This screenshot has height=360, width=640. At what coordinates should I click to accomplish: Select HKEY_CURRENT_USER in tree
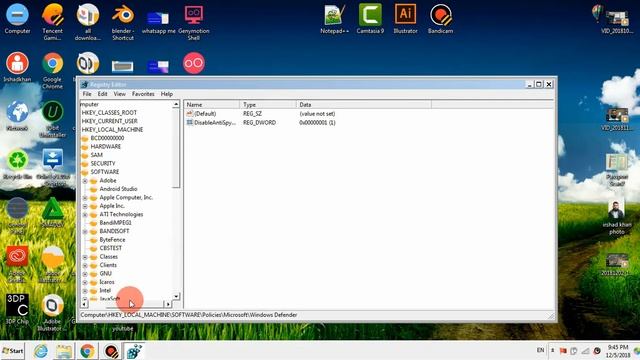(x=109, y=121)
